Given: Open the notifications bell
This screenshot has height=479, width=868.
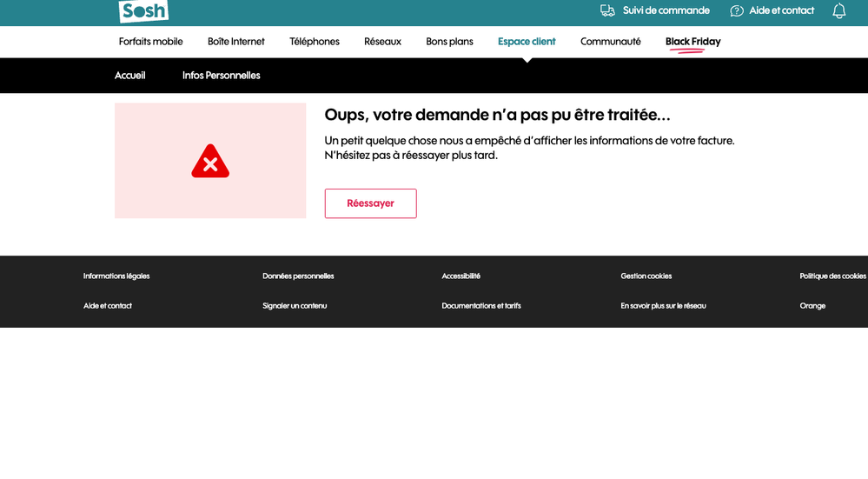Looking at the screenshot, I should point(838,11).
